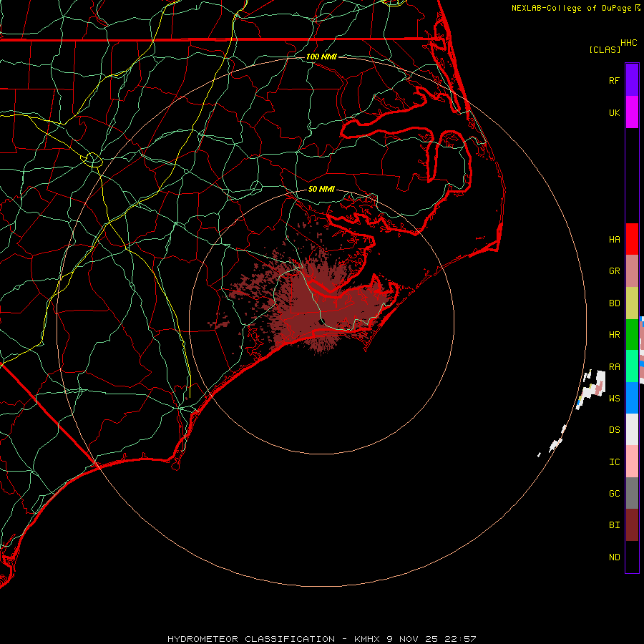Pick the dark green HR legend swatch
644x644 pixels.
(632, 335)
